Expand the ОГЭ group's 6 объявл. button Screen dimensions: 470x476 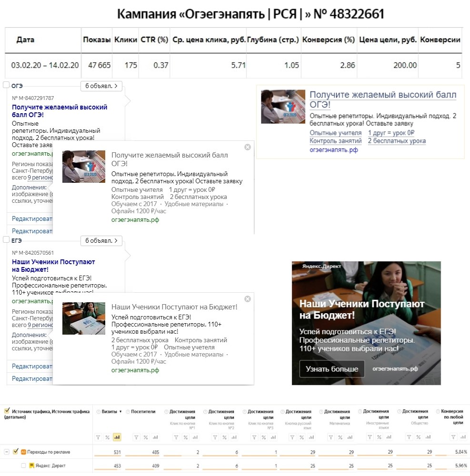[101, 86]
